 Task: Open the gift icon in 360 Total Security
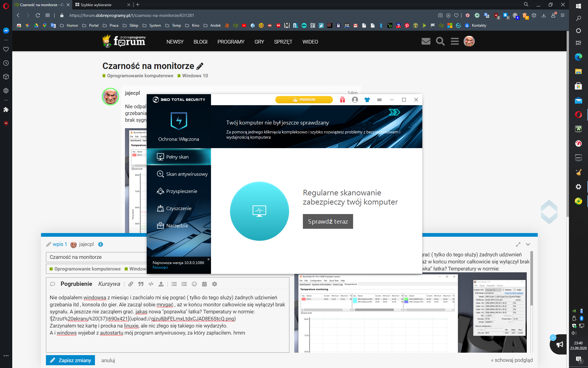[x=342, y=100]
